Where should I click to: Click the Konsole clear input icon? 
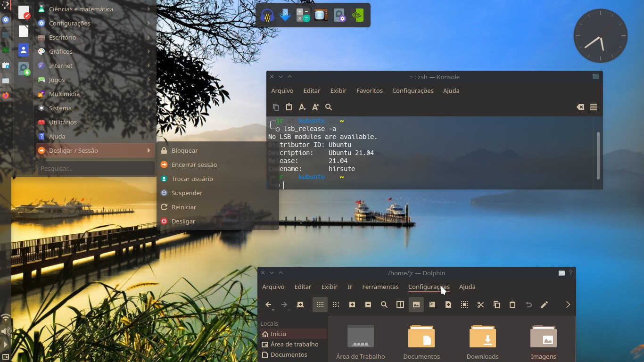[580, 107]
